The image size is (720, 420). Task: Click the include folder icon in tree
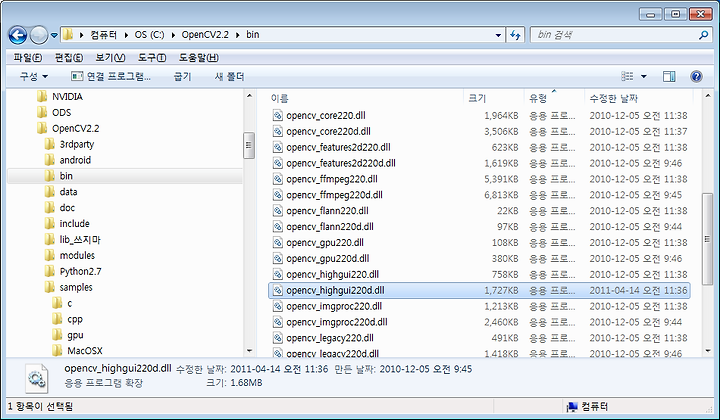50,223
